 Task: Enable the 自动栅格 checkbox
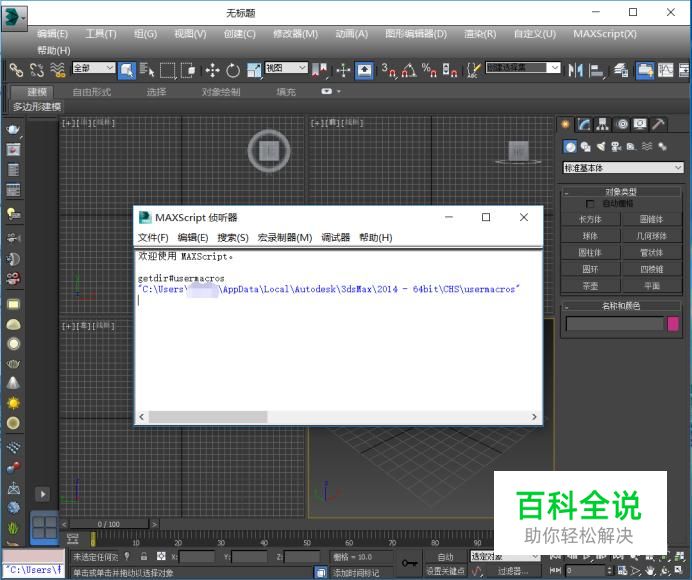tap(590, 204)
